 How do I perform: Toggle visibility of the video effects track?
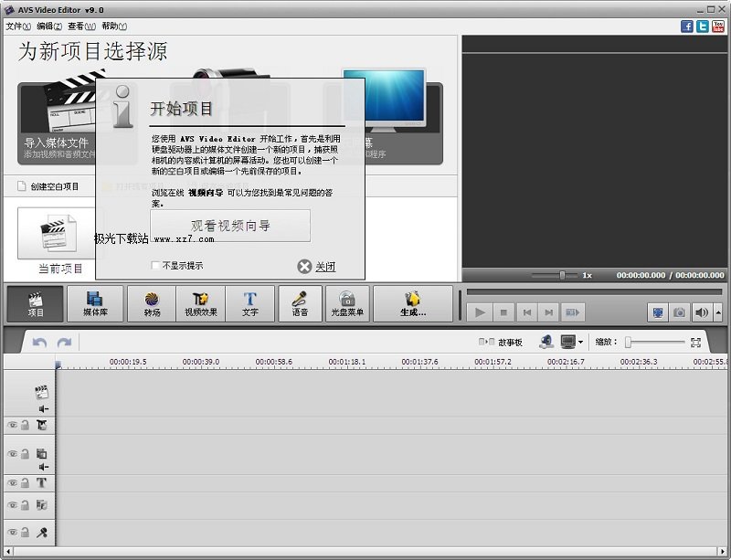13,425
